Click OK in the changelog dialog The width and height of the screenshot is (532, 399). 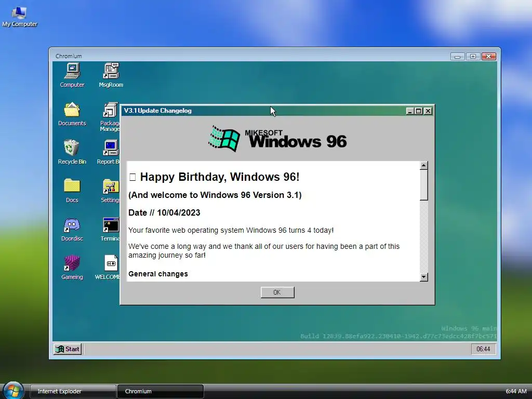coord(277,292)
